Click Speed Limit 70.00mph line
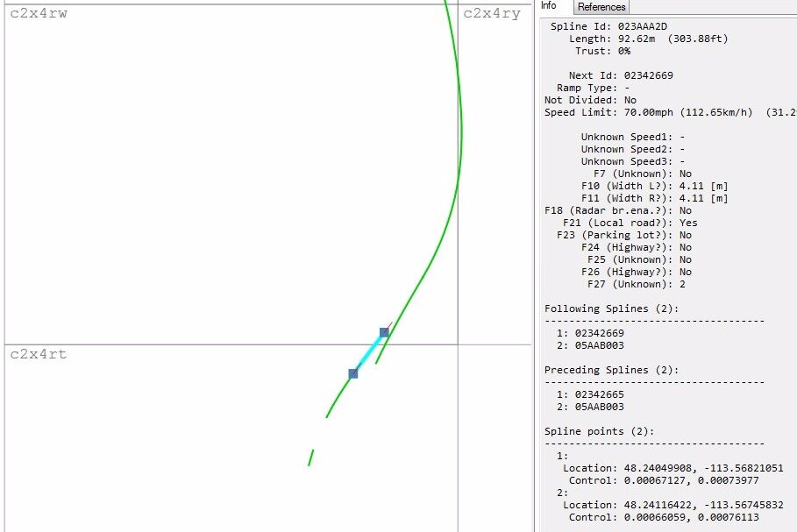The image size is (797, 532). pyautogui.click(x=671, y=112)
